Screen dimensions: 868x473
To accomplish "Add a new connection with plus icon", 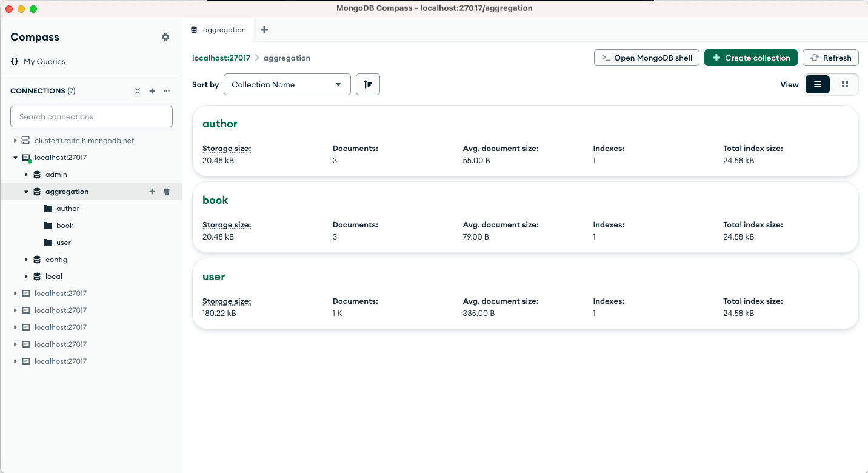I will click(152, 91).
